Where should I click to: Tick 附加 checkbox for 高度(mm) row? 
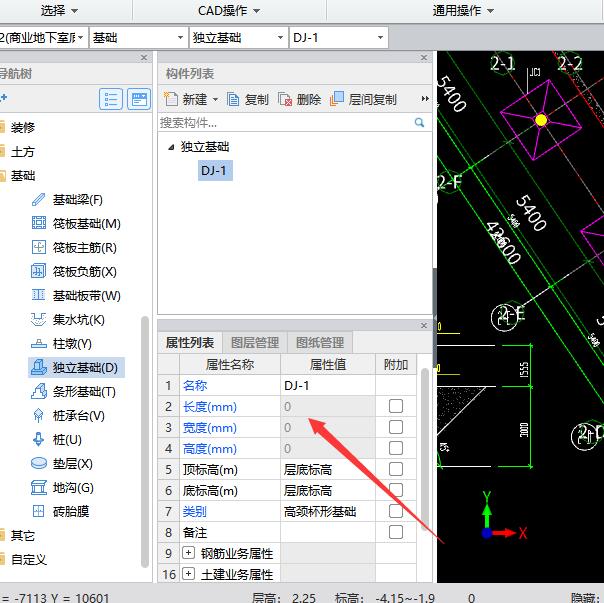(396, 448)
